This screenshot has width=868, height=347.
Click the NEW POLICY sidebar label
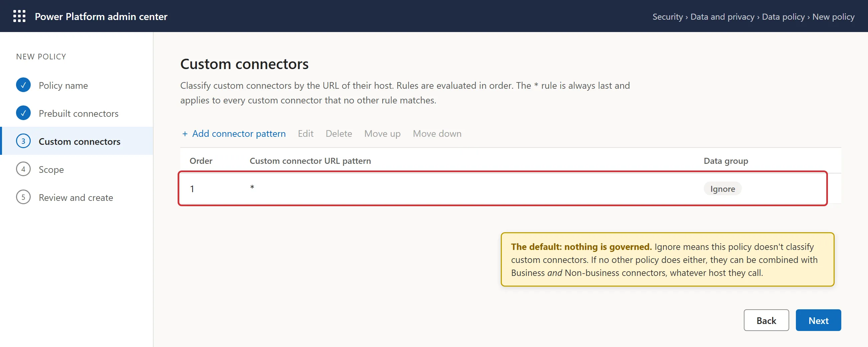[x=41, y=56]
